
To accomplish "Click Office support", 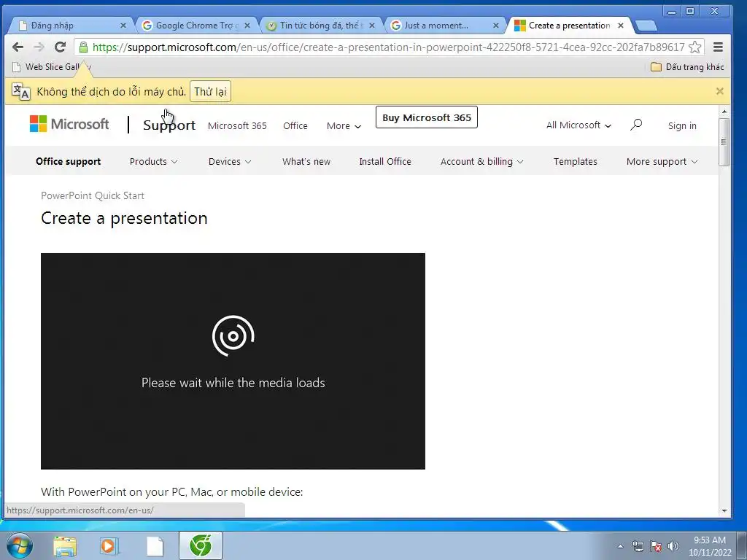I will [68, 161].
